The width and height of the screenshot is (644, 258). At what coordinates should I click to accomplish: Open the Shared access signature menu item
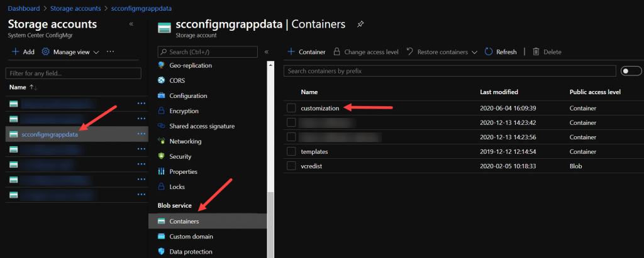[x=202, y=126]
